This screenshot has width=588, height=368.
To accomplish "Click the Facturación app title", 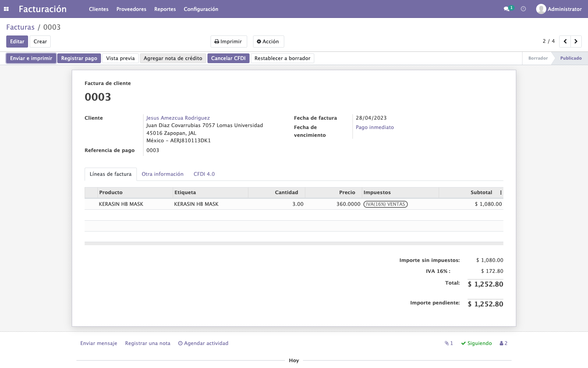I will point(43,9).
